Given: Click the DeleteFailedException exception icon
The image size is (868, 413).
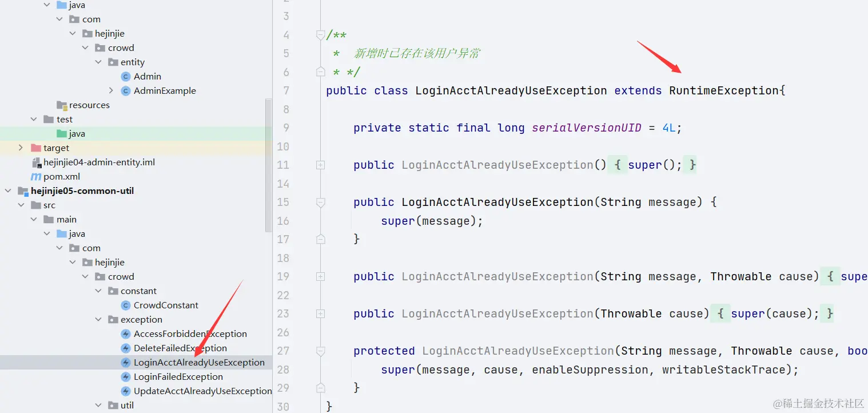Looking at the screenshot, I should pos(126,348).
